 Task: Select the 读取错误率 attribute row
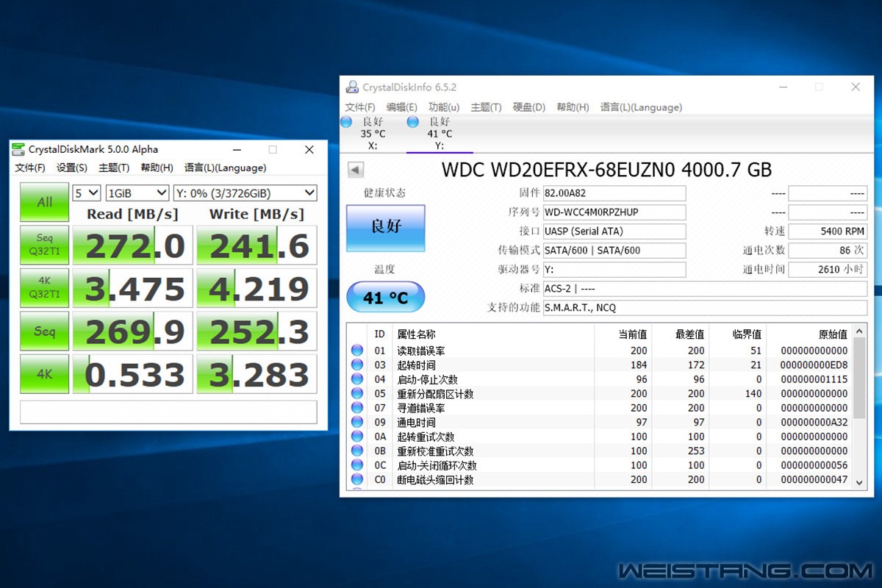tap(600, 351)
